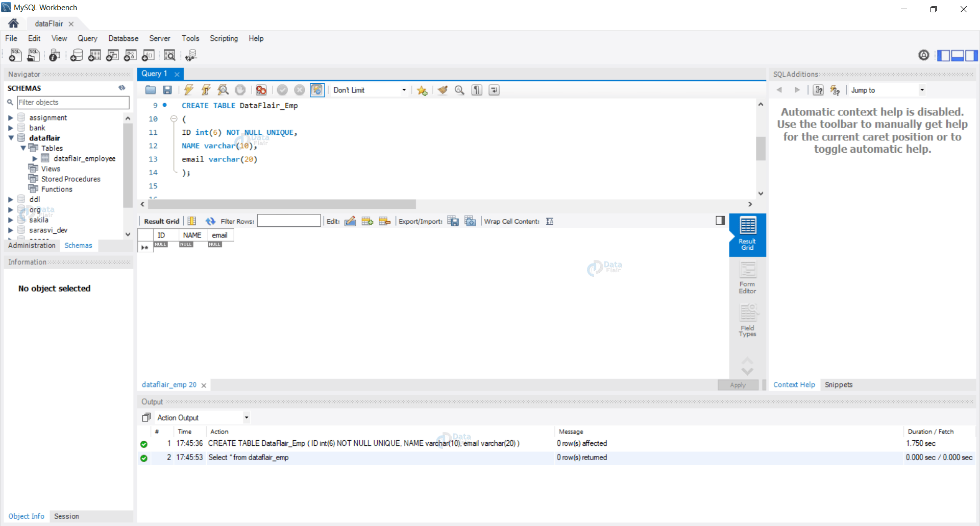980x526 pixels.
Task: Expand the dataflair_employee table
Action: 35,159
